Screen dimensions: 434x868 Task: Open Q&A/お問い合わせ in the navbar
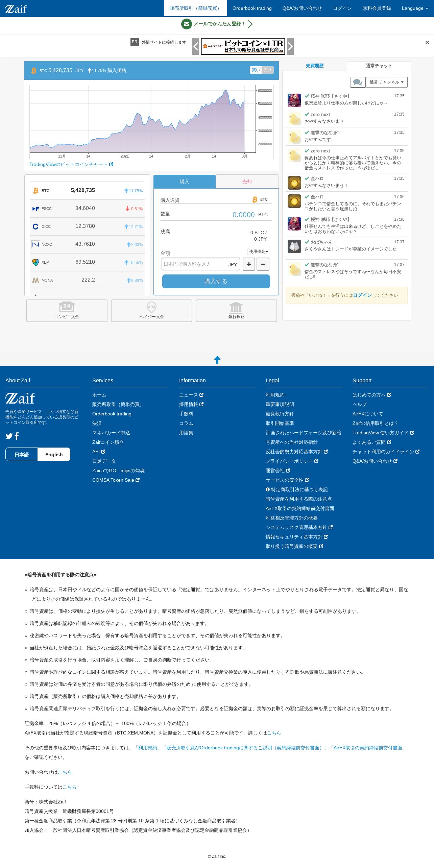tap(302, 8)
